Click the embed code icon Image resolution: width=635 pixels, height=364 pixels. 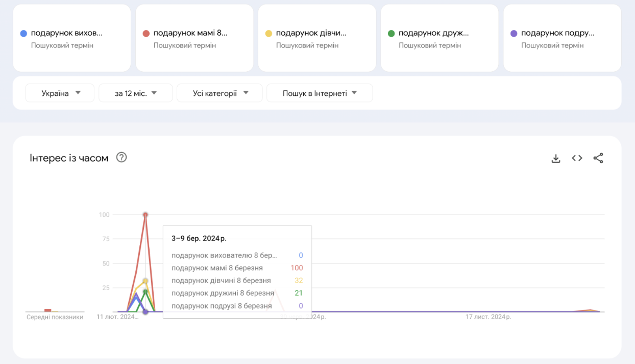click(577, 159)
